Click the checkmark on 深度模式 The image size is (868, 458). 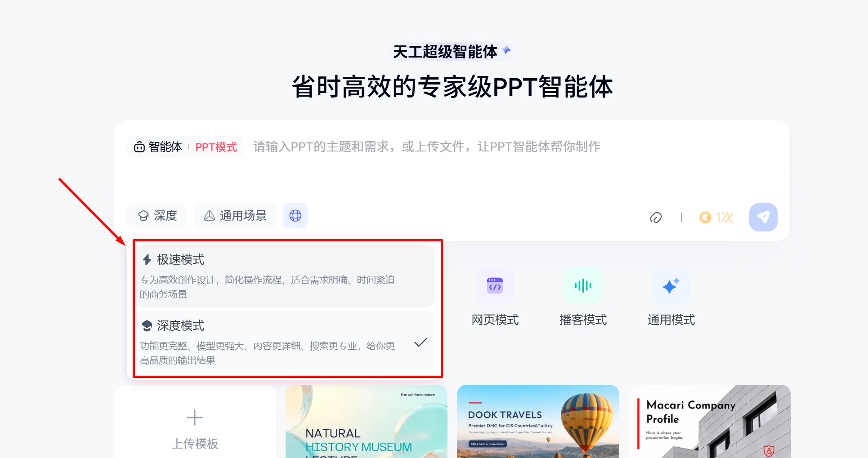421,342
